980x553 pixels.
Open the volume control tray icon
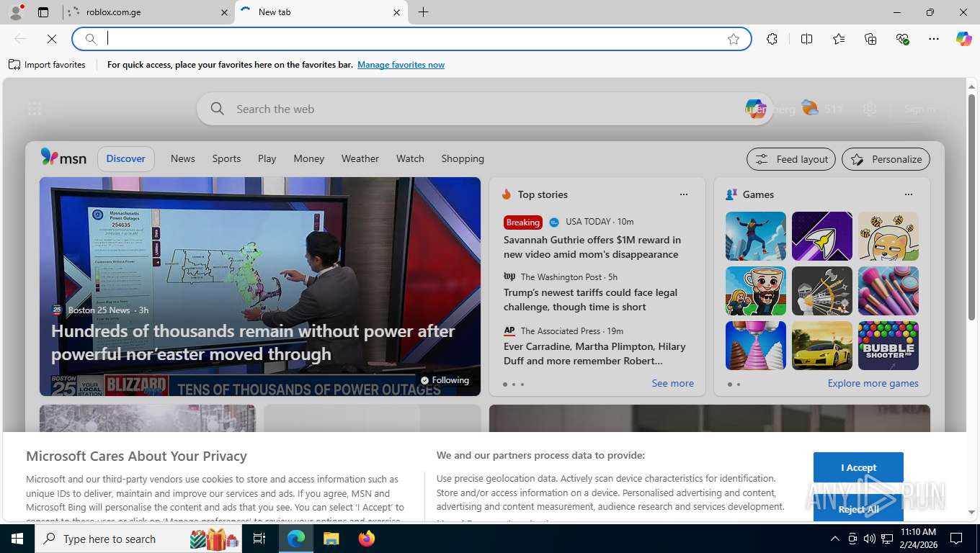870,539
